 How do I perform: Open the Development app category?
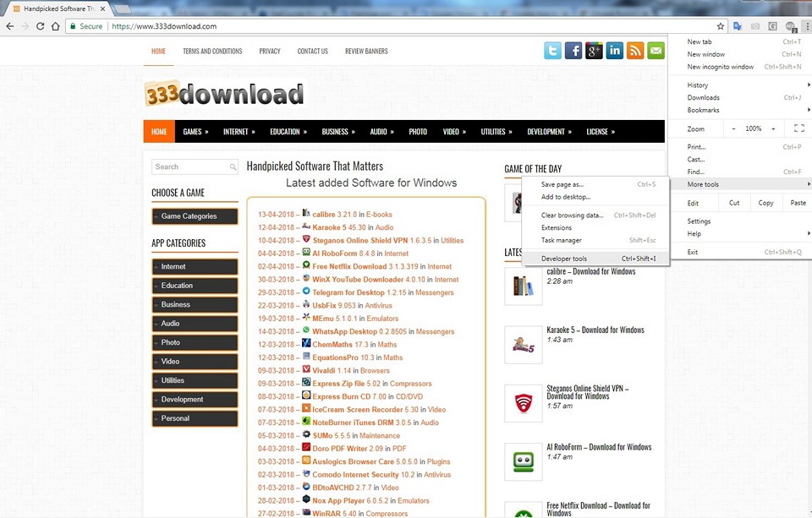click(195, 400)
